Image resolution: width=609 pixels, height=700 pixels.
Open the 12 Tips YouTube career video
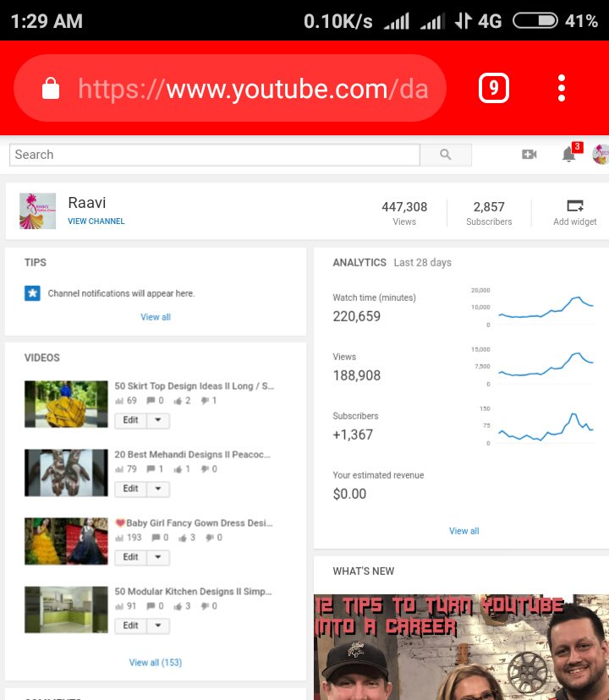pos(461,647)
